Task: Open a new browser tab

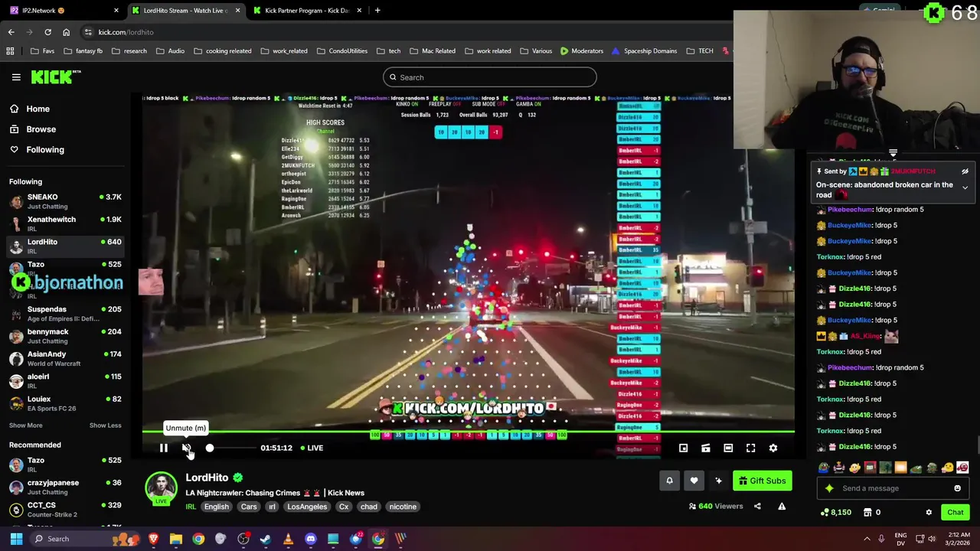Action: 377,11
